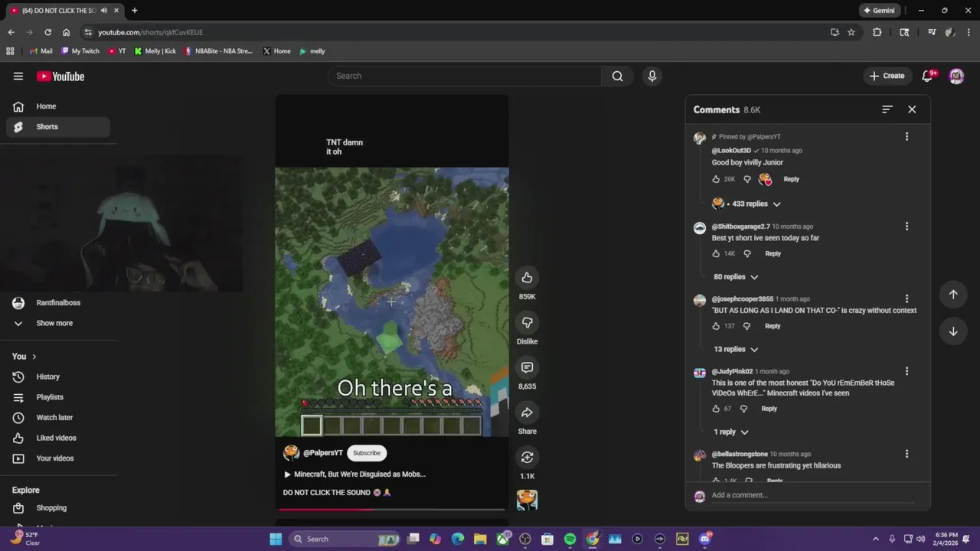Open Spotify from the taskbar
Viewport: 980px width, 551px height.
click(570, 539)
